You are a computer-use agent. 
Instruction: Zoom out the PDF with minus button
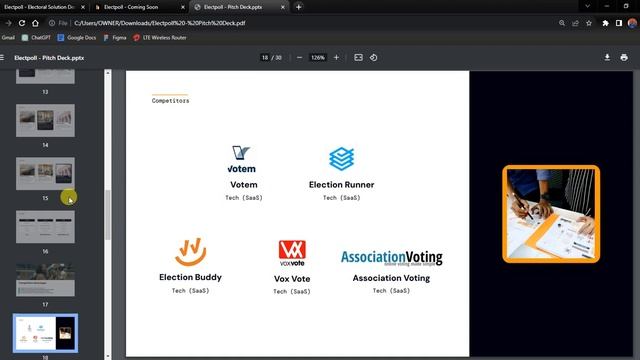click(299, 58)
